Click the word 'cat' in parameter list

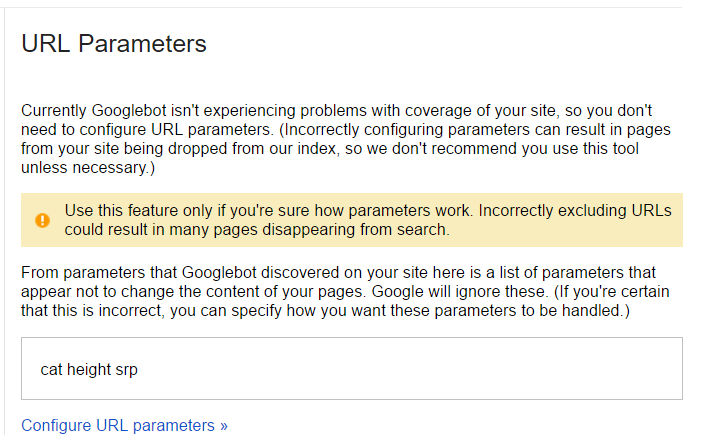(51, 370)
